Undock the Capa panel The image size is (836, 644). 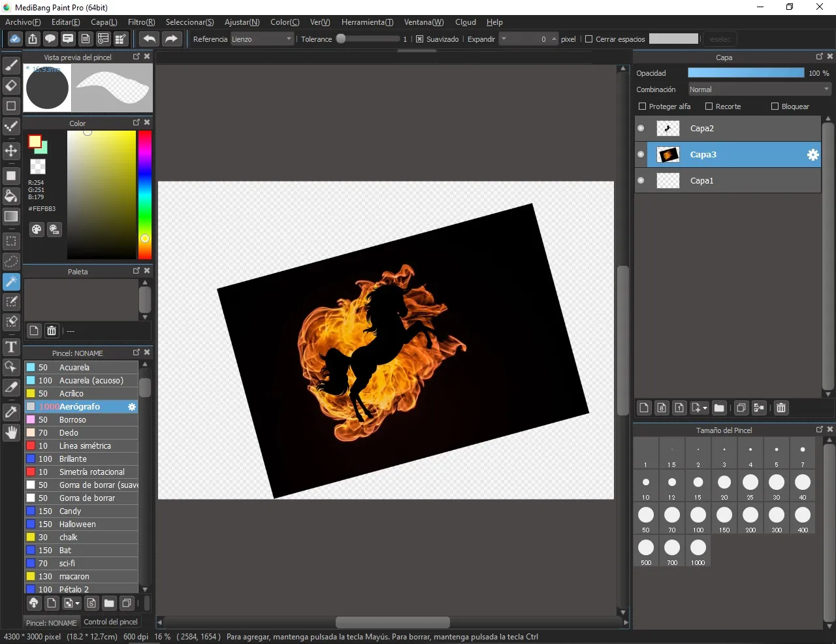tap(820, 57)
